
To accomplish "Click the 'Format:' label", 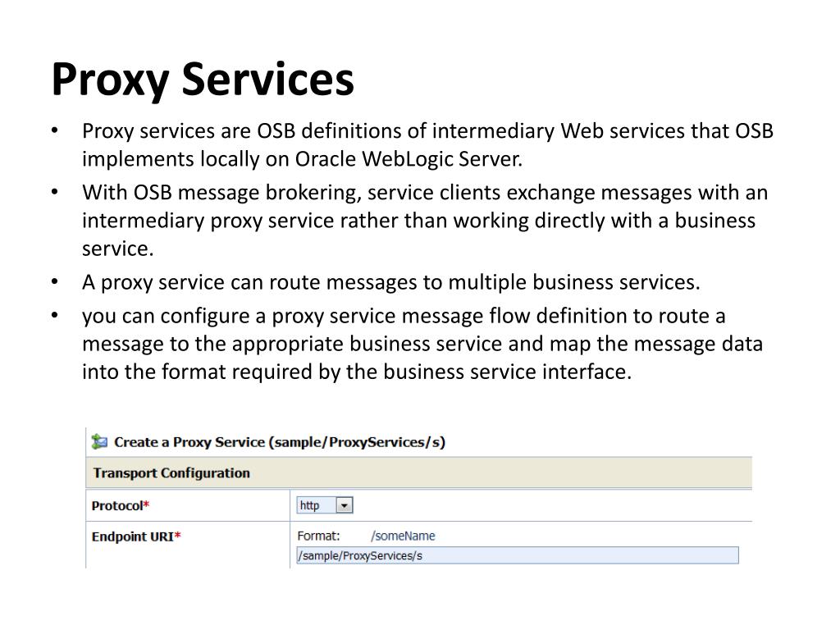I will tap(319, 536).
